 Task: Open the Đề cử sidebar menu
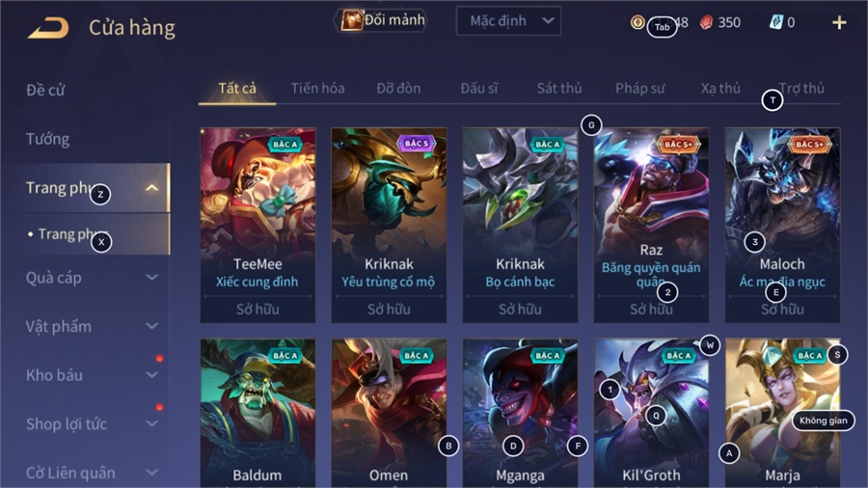(x=45, y=91)
